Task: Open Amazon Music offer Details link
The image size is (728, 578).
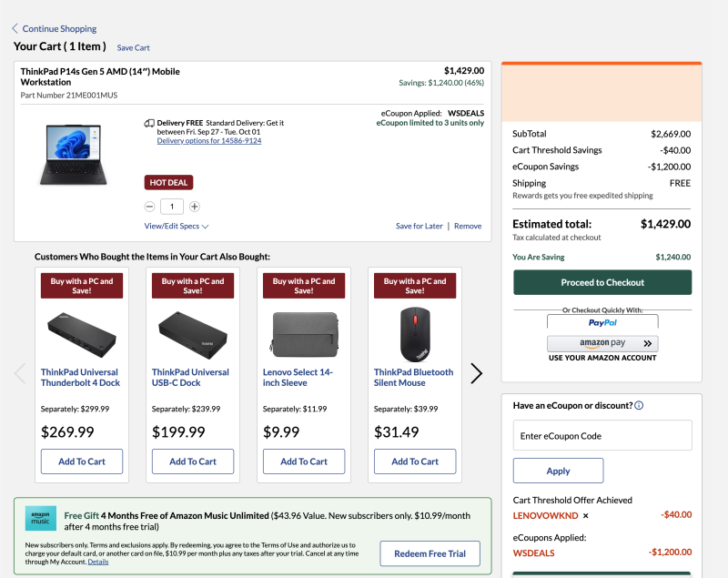Action: (98, 562)
